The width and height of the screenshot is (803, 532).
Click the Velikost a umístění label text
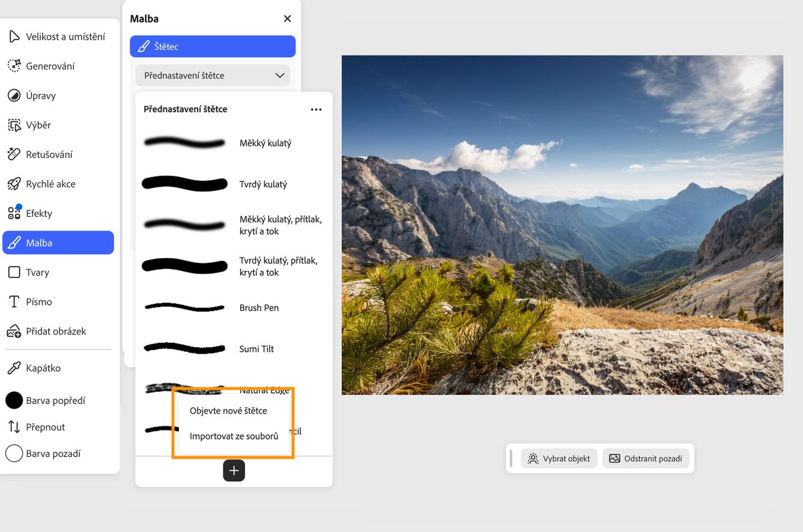[x=65, y=37]
